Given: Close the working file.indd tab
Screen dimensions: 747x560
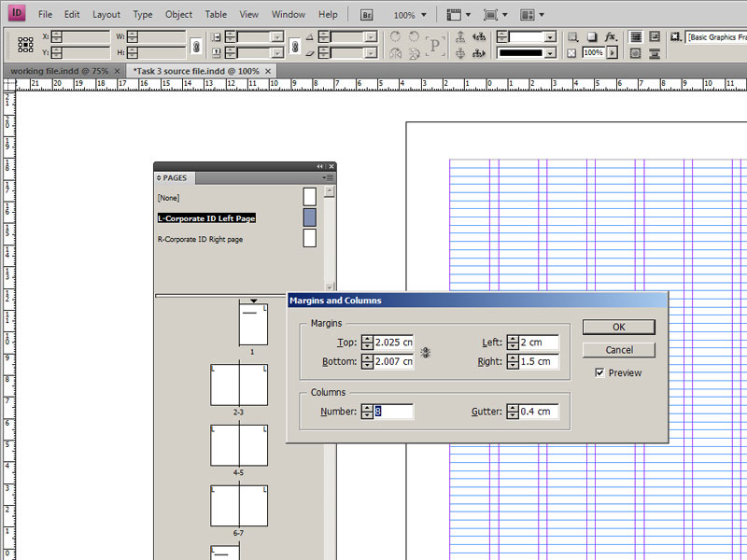Looking at the screenshot, I should pos(118,71).
